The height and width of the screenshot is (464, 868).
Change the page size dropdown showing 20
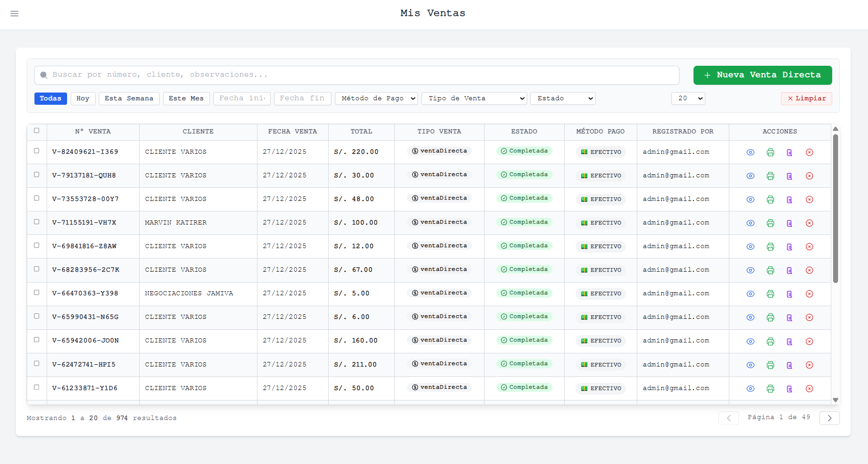pos(688,98)
